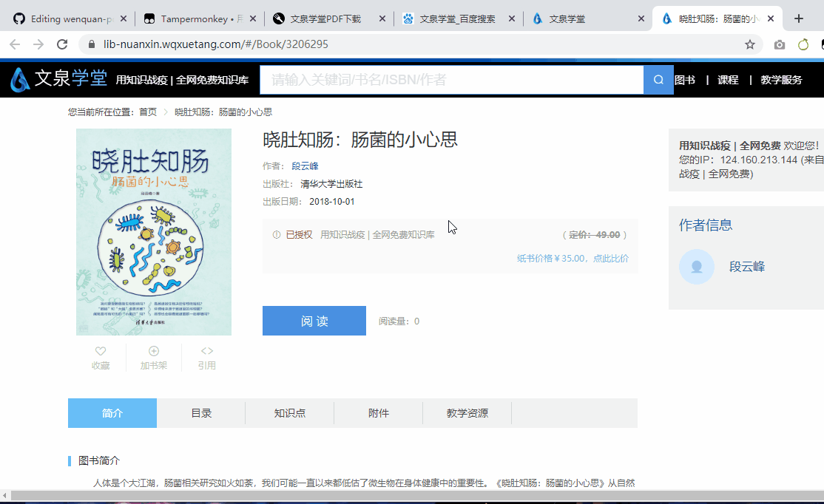Image resolution: width=824 pixels, height=504 pixels.
Task: Click the 加书架 plus icon
Action: pos(154,351)
